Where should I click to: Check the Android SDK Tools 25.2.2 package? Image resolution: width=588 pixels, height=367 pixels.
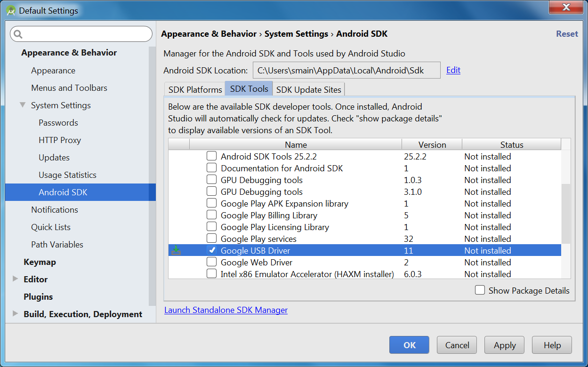click(x=211, y=156)
